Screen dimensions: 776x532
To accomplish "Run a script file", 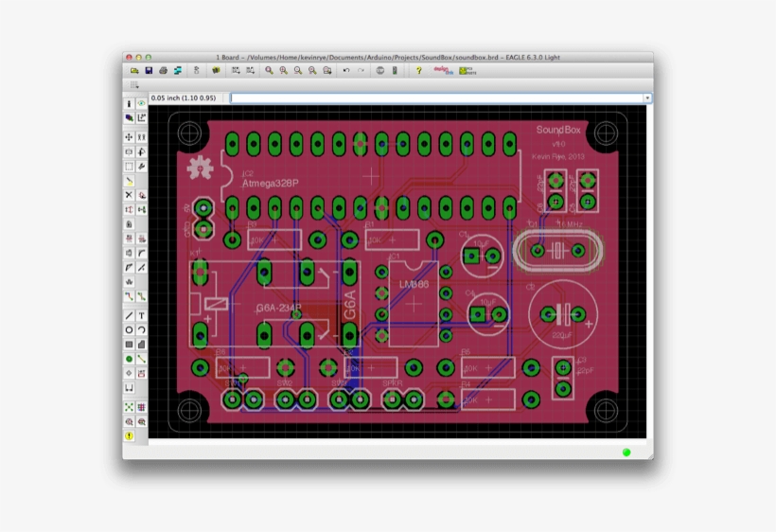I will click(x=236, y=71).
